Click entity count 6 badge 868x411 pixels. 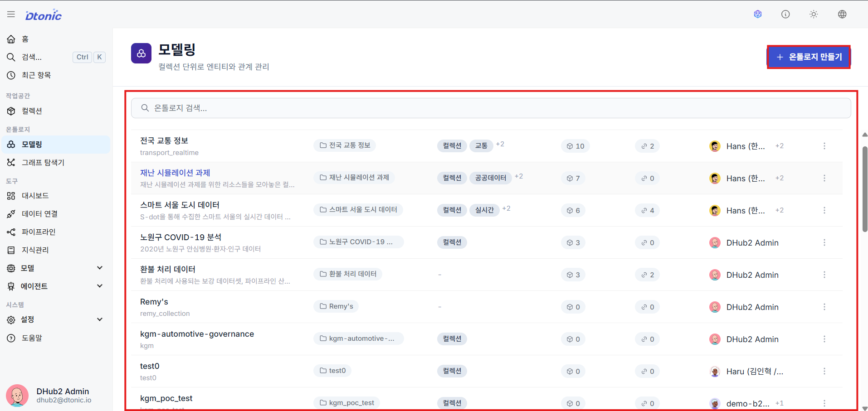573,211
